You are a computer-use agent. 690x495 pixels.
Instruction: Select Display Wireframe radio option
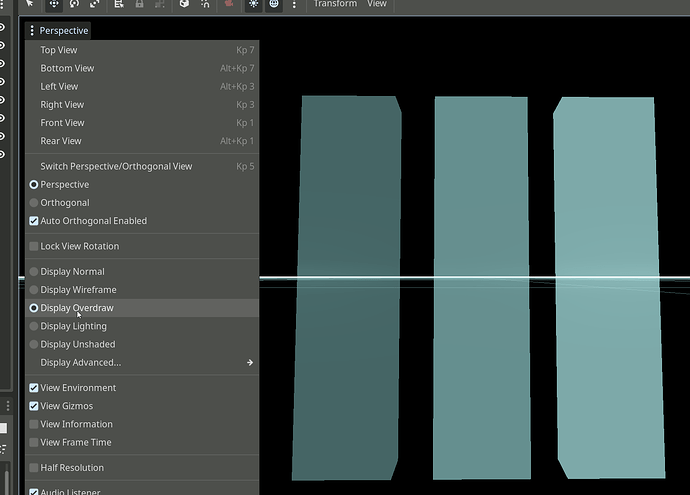[x=142, y=290]
